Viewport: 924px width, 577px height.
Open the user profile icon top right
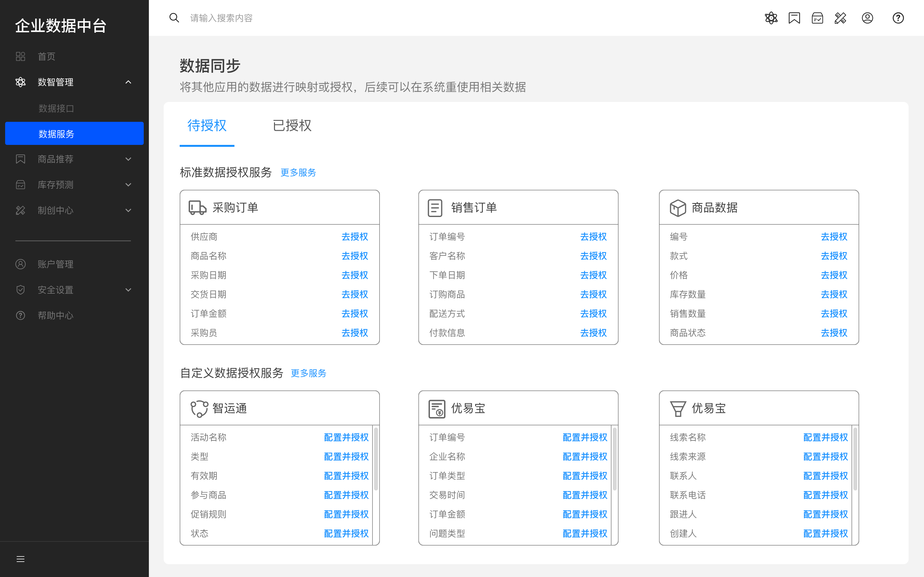coord(868,18)
